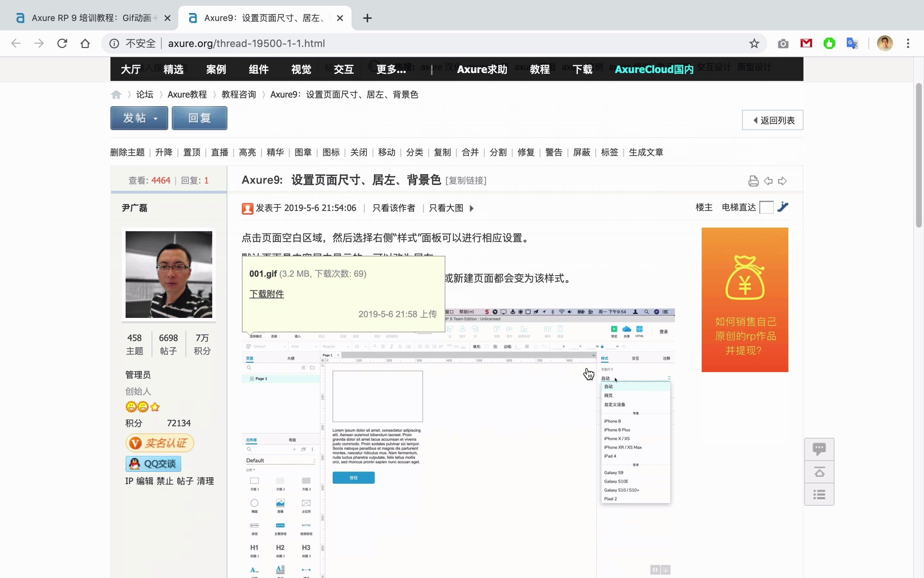Image resolution: width=924 pixels, height=578 pixels.
Task: Click 教程 in the navigation bar
Action: 540,69
